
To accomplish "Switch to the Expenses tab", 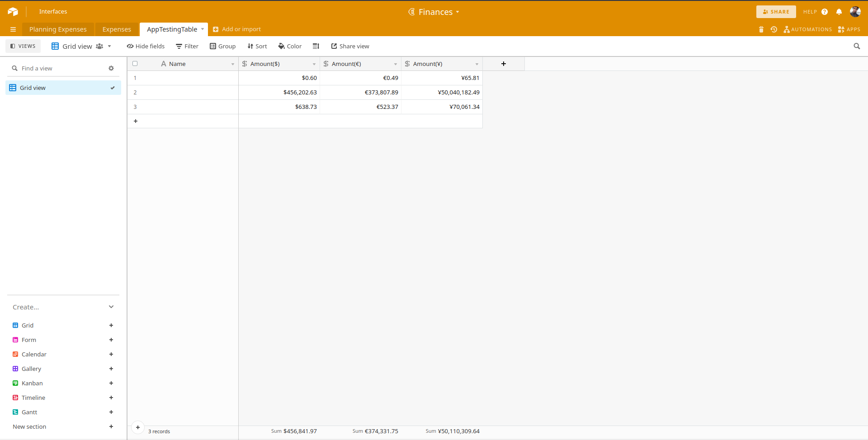I will 117,29.
